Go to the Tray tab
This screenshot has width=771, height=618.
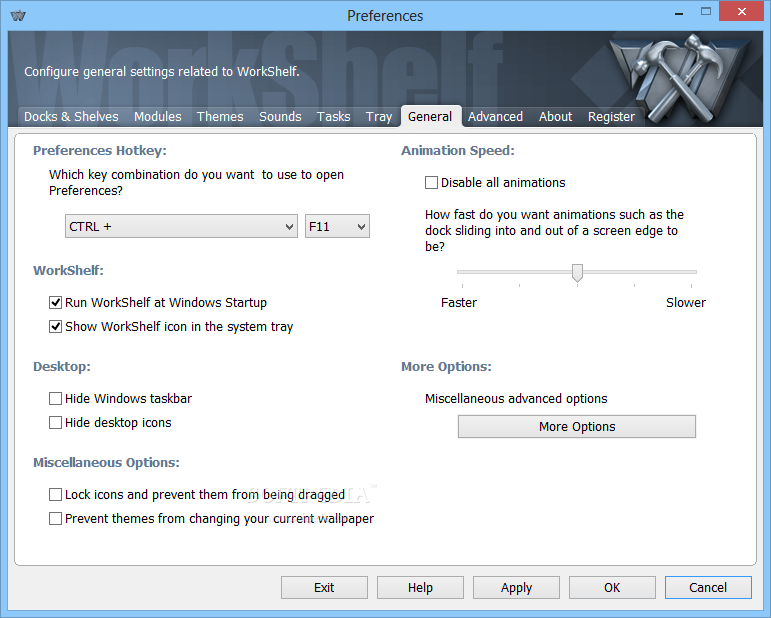(x=379, y=117)
